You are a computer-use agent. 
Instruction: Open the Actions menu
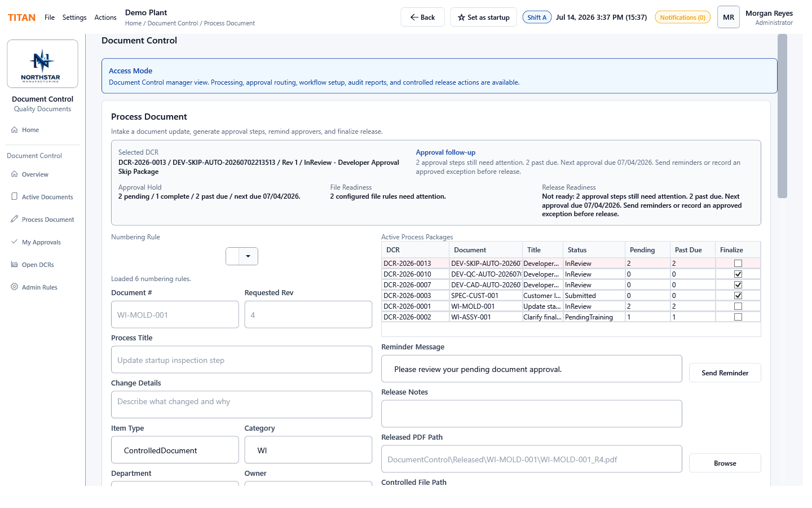[105, 17]
